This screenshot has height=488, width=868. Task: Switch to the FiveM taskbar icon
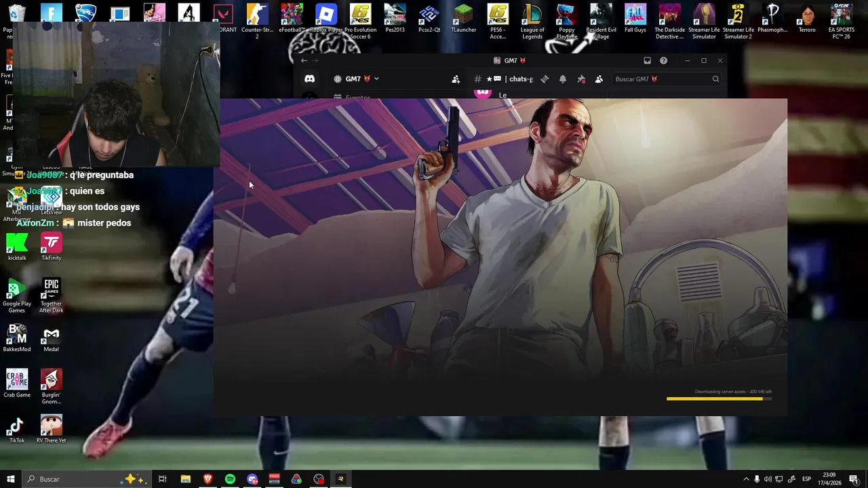[341, 479]
